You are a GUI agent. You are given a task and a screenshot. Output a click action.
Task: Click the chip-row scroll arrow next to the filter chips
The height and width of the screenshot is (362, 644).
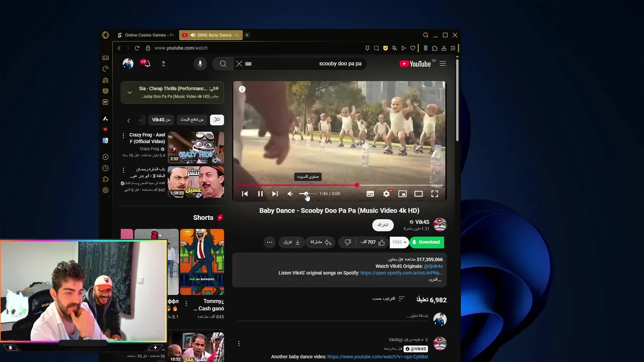click(129, 120)
